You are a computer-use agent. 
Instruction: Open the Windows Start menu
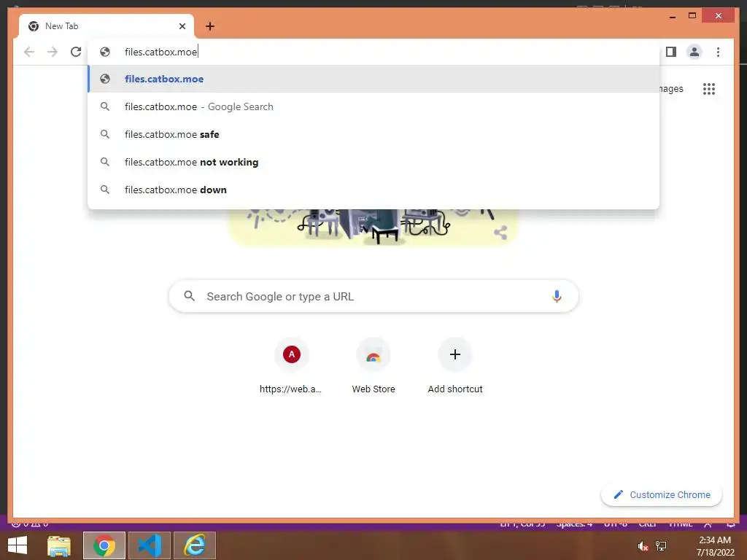[18, 545]
